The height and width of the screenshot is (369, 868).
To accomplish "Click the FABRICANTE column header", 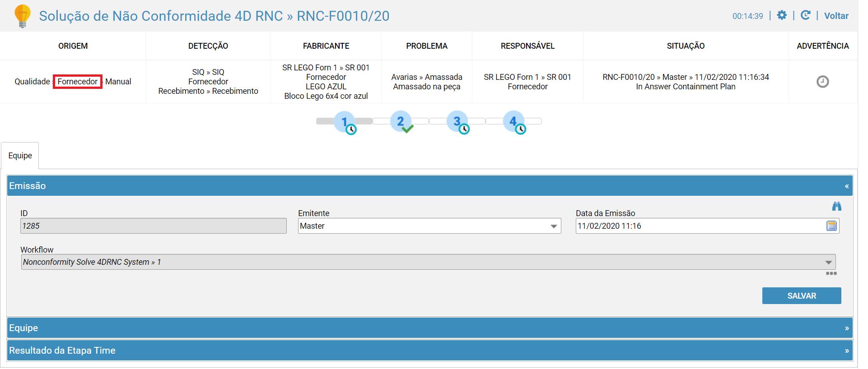I will 326,46.
